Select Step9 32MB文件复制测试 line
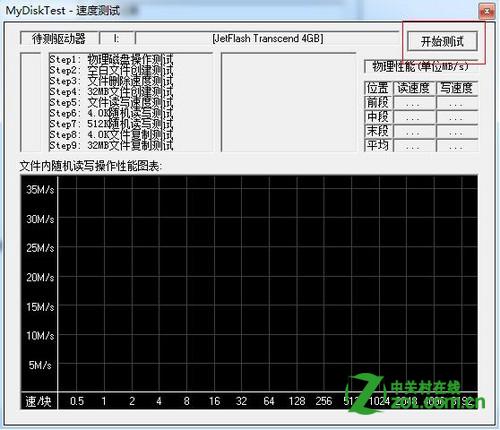This screenshot has height=430, width=500. [111, 145]
